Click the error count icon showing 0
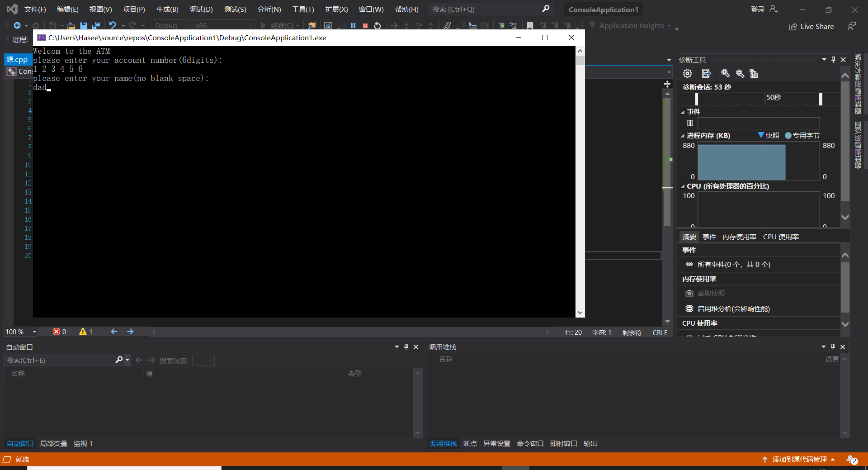 tap(59, 332)
